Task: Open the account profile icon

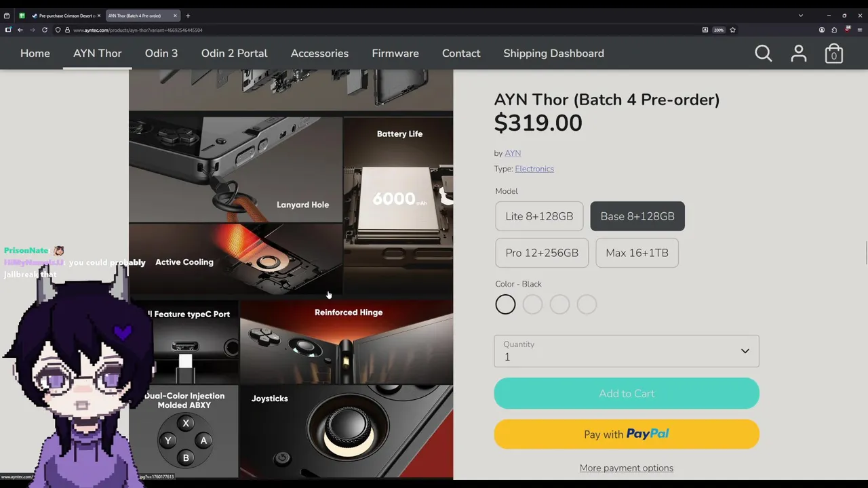Action: click(x=799, y=54)
